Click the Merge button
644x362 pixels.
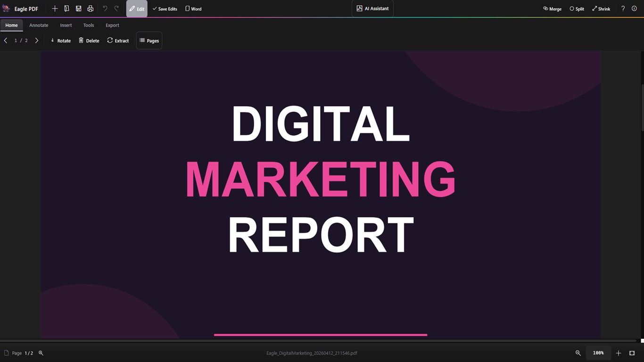552,9
